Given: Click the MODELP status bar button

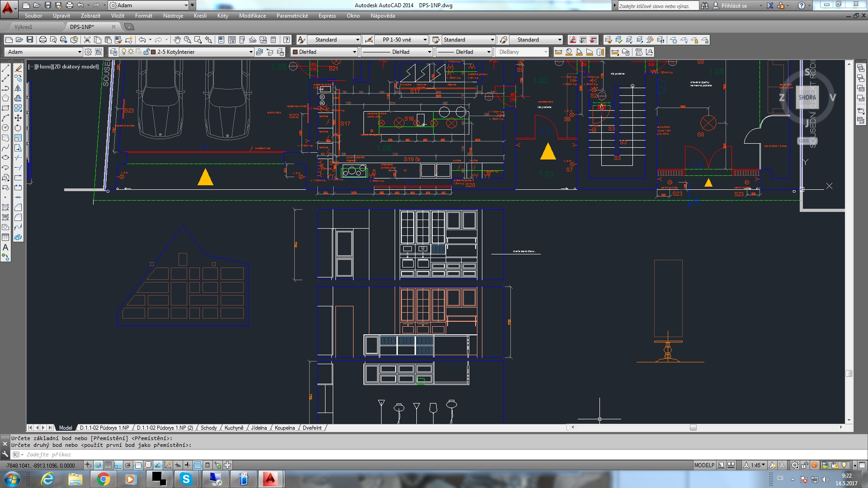Looking at the screenshot, I should pos(704,465).
